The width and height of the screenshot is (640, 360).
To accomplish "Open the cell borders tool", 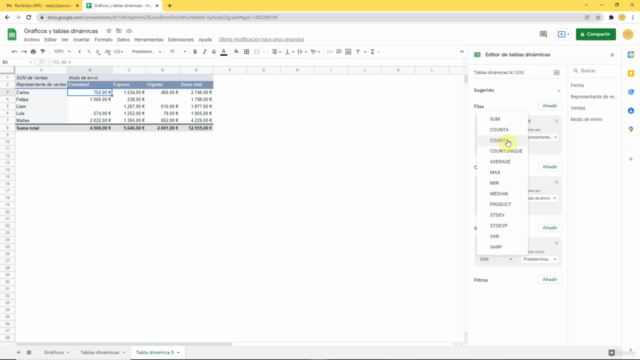I will [247, 52].
